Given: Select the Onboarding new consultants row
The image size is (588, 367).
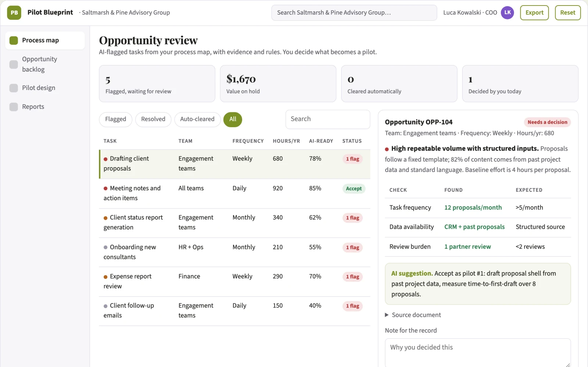Looking at the screenshot, I should click(234, 252).
